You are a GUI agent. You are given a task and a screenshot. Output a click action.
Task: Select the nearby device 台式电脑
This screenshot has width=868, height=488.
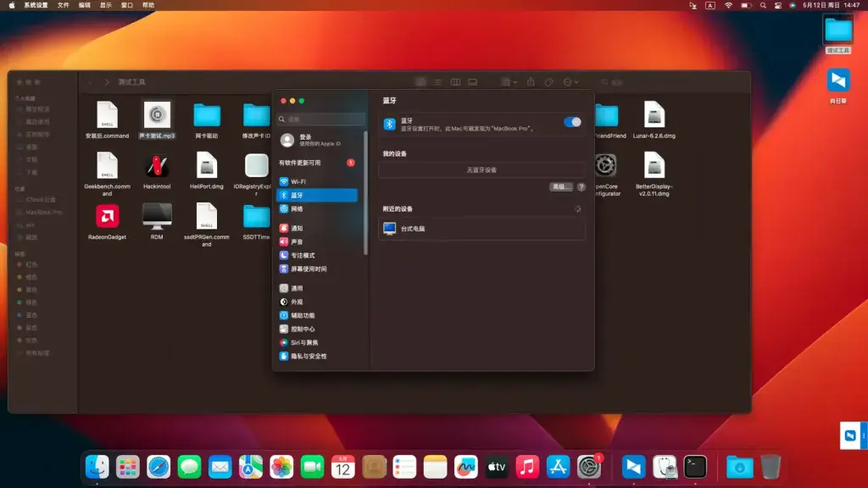[x=481, y=229]
